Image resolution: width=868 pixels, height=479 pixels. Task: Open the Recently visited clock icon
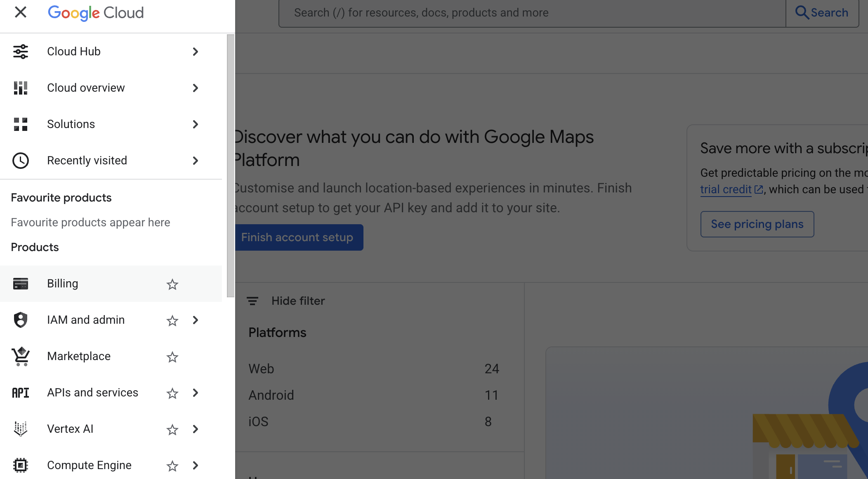[21, 161]
